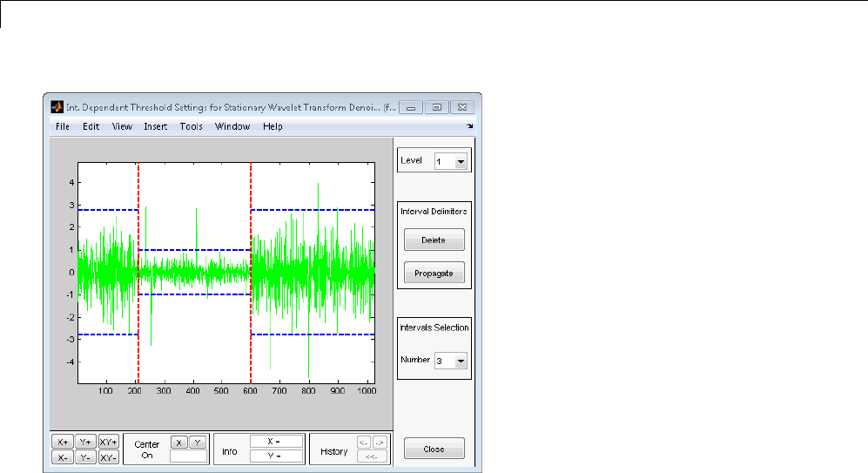The image size is (868, 473).
Task: Open the Tools menu
Action: click(x=191, y=126)
